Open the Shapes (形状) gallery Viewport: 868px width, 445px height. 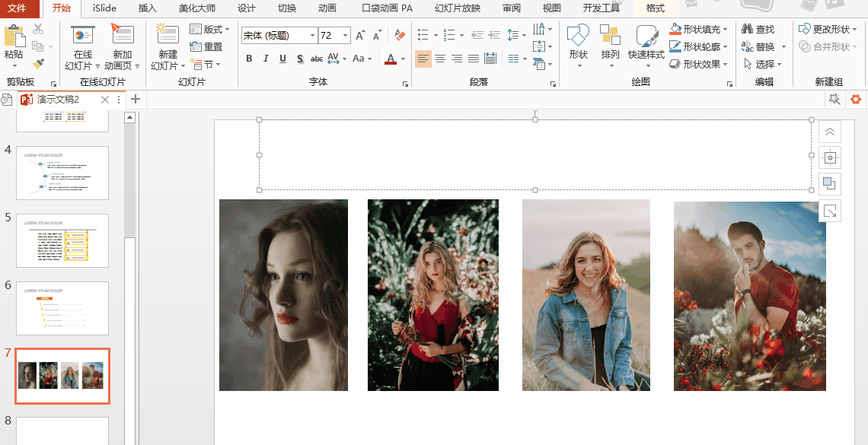579,47
